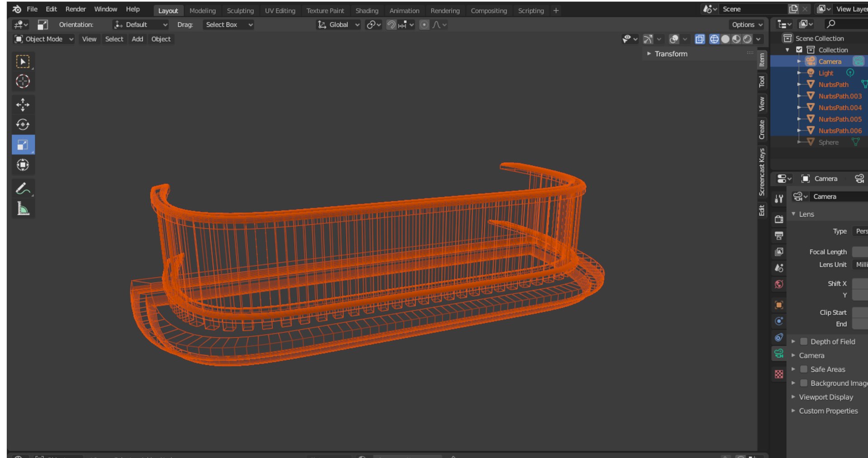Click the Camera data name field
Image resolution: width=868 pixels, height=458 pixels.
coord(839,197)
